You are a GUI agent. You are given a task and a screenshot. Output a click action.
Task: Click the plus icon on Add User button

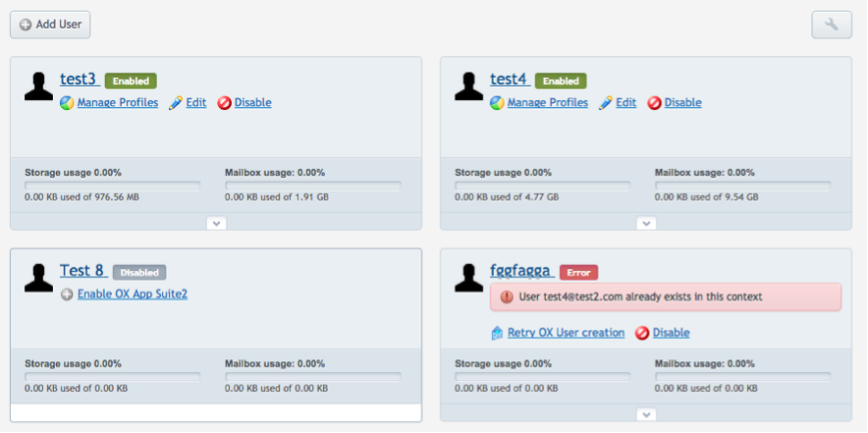click(x=26, y=25)
